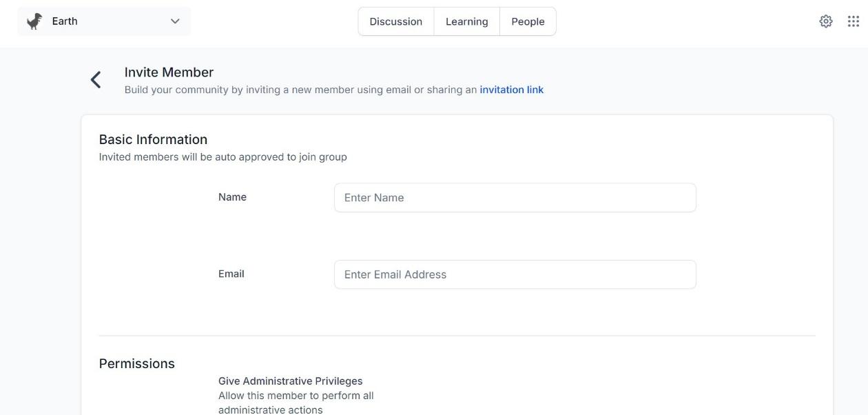
Task: Open the settings gear icon
Action: [x=825, y=21]
